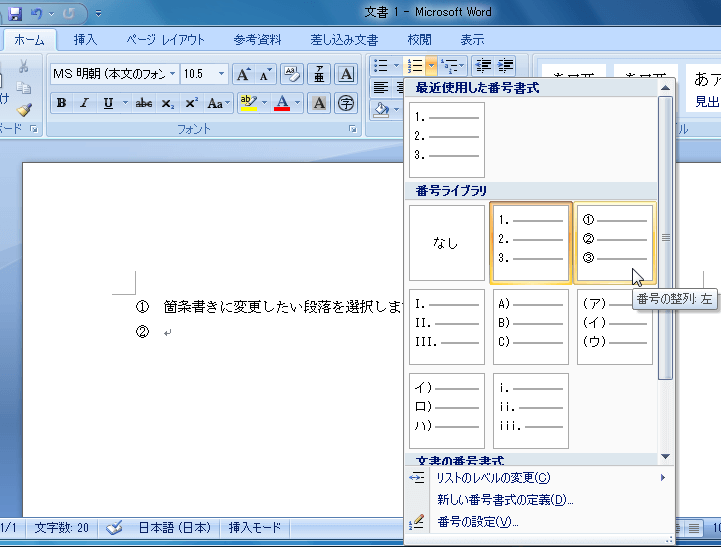Toggle Bold formatting
This screenshot has width=721, height=547.
61,103
